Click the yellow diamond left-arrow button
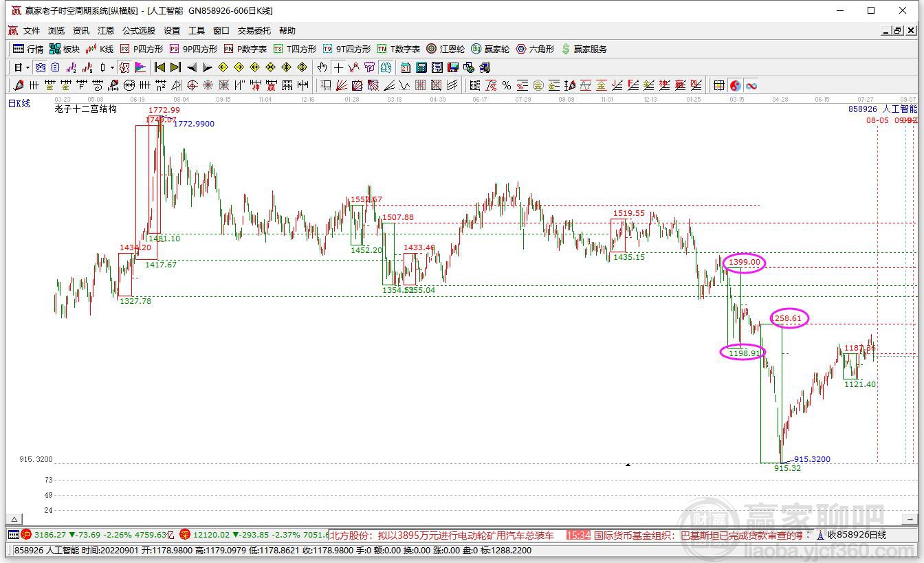The image size is (924, 563). [x=223, y=67]
